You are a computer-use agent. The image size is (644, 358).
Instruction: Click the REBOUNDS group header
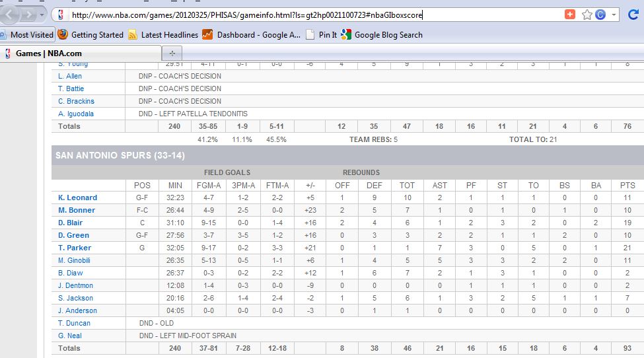tap(361, 173)
